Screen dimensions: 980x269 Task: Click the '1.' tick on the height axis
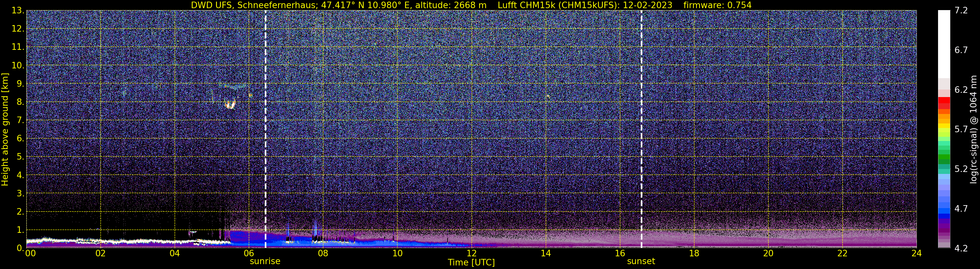[x=20, y=230]
